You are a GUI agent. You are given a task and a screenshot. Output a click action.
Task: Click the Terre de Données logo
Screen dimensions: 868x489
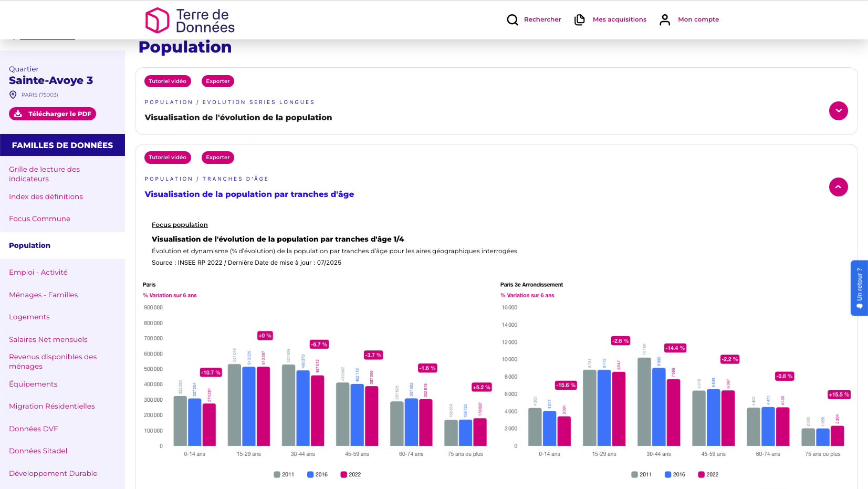190,20
